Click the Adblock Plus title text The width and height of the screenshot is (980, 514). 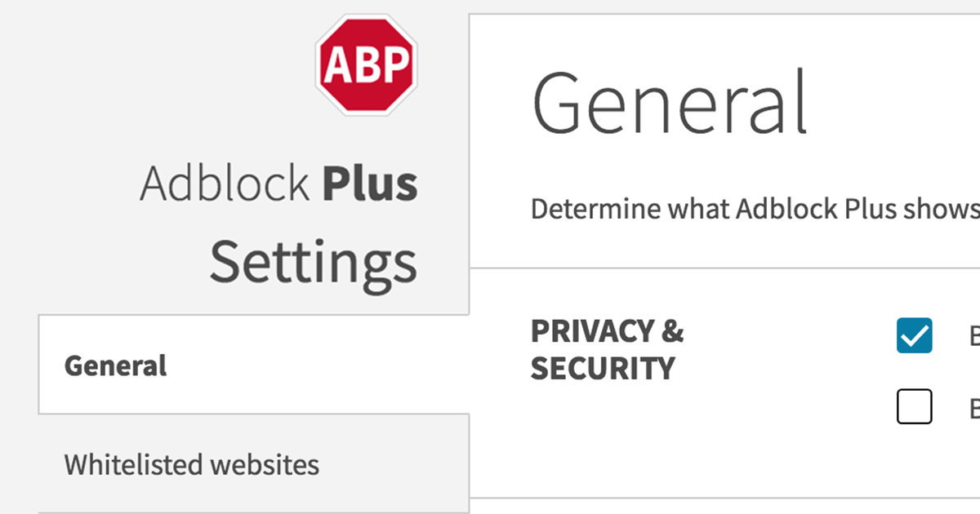[x=279, y=182]
